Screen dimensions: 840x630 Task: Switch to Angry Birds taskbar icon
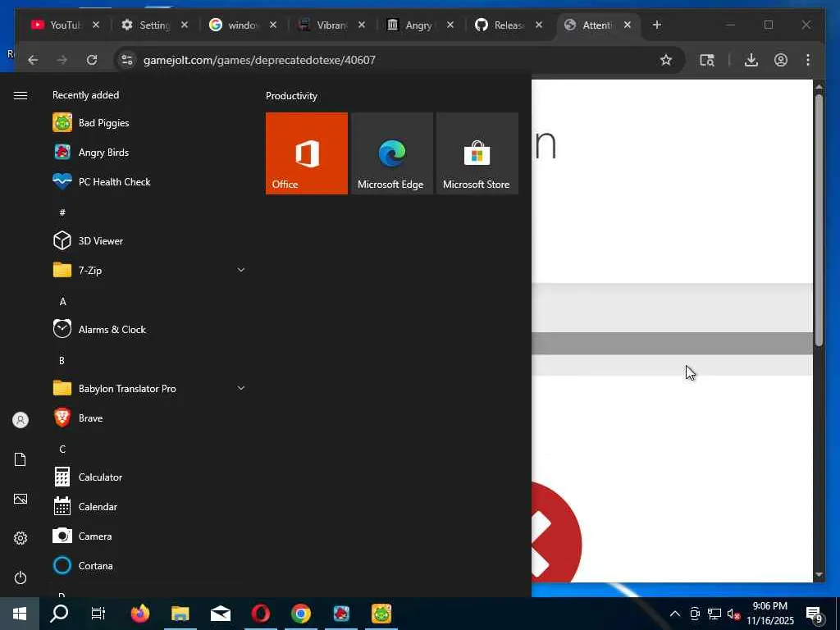(340, 614)
